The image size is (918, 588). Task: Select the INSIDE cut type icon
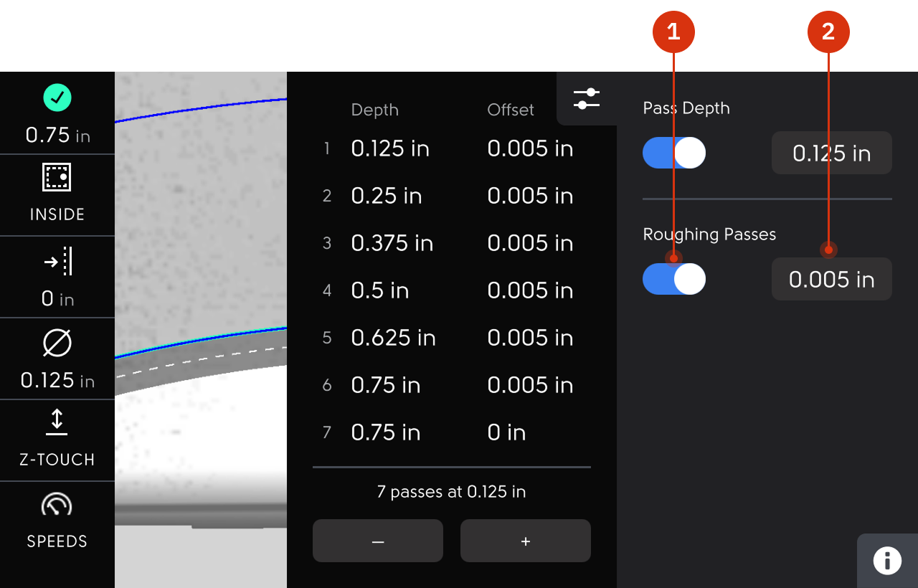(57, 195)
